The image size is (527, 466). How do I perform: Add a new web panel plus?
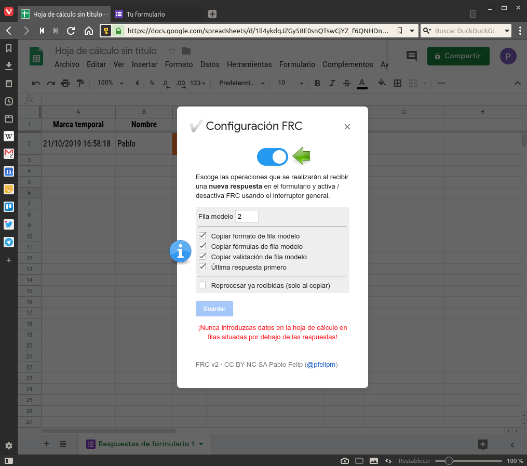(9, 260)
